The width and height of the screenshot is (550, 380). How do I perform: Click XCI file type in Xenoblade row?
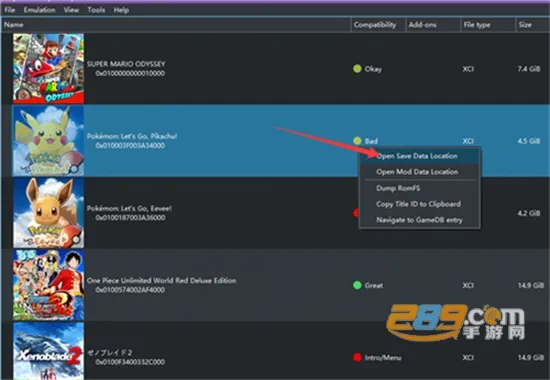point(468,358)
